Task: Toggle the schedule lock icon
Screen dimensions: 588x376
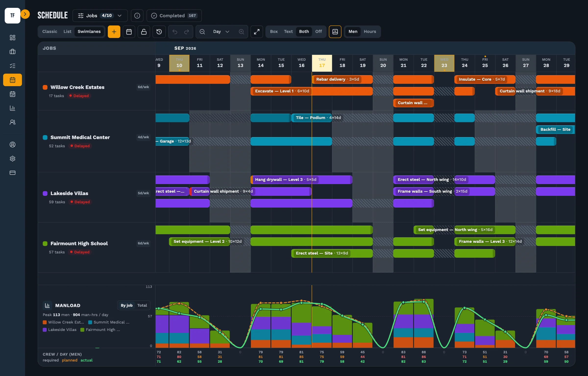Action: [x=144, y=32]
